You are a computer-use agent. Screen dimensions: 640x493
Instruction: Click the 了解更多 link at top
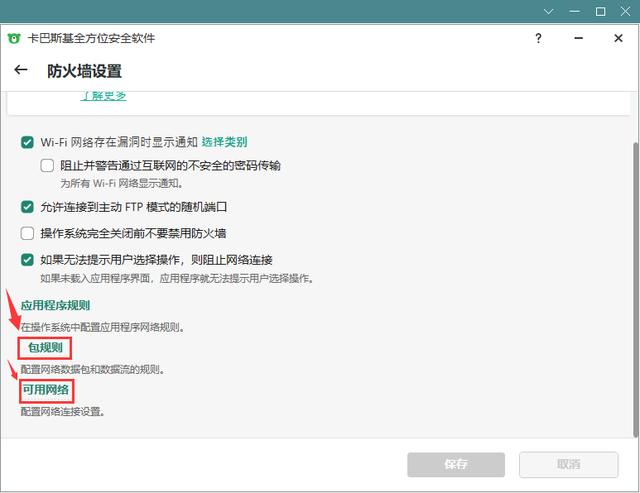[104, 95]
